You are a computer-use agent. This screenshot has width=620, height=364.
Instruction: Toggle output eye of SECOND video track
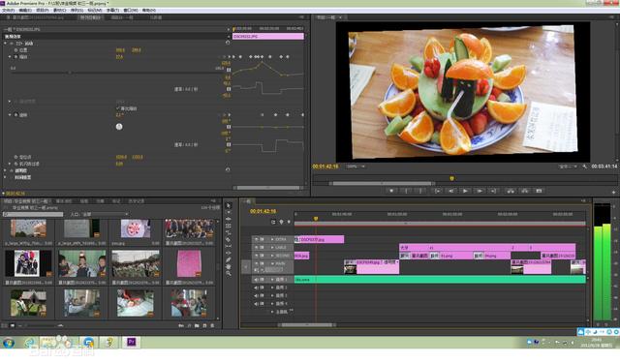[256, 256]
